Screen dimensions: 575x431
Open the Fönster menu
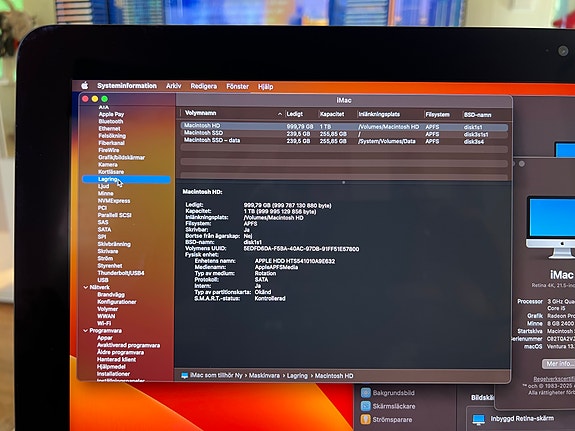click(237, 86)
